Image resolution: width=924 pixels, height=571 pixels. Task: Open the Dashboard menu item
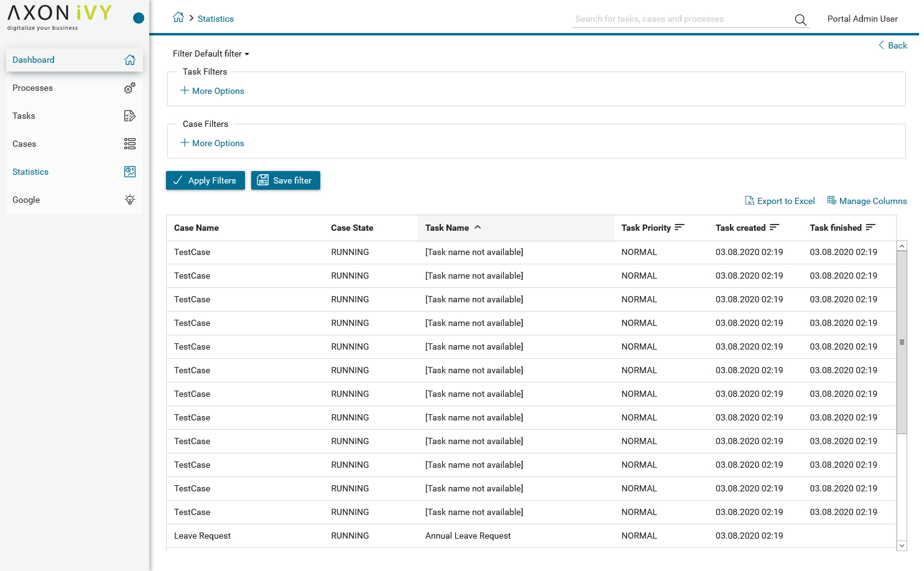click(75, 60)
